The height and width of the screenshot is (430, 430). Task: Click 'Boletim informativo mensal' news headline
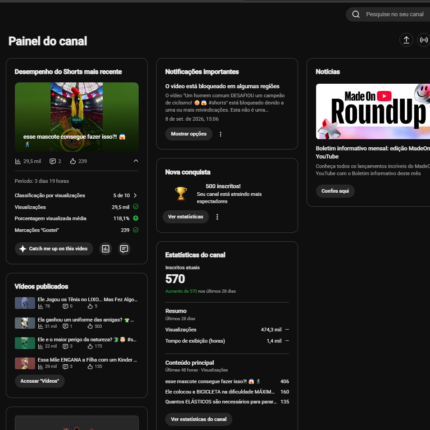373,152
